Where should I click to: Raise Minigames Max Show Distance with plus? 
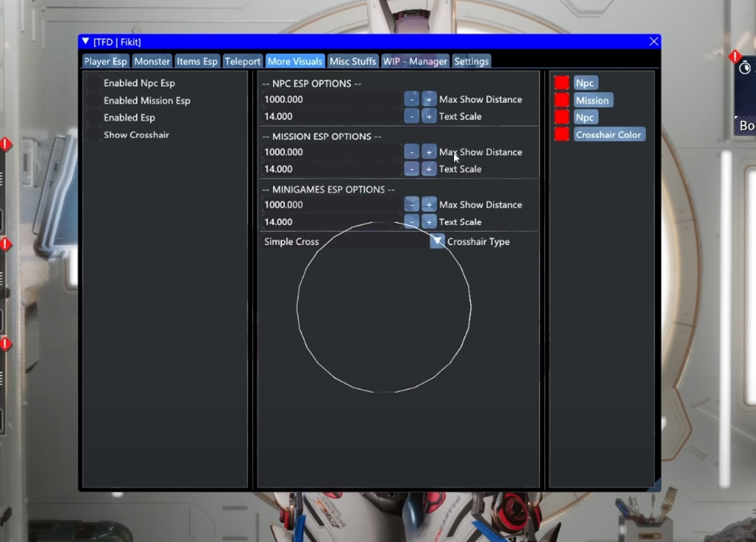(429, 205)
